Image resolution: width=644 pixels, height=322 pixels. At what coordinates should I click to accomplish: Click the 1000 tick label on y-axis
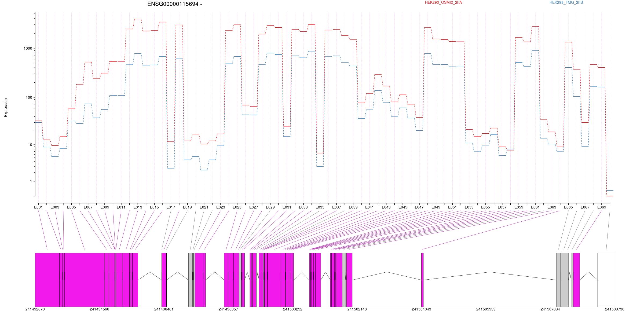(28, 49)
